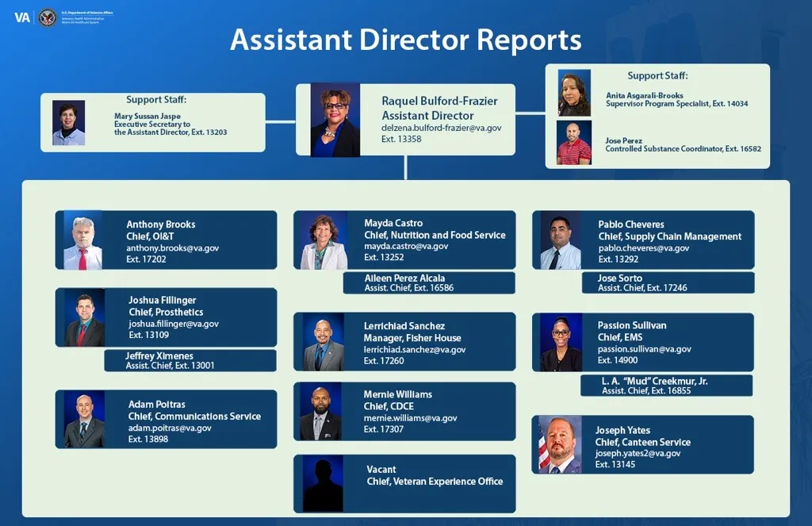Select Chief, Prosthetics title text
Image resolution: width=812 pixels, height=526 pixels.
tap(166, 312)
